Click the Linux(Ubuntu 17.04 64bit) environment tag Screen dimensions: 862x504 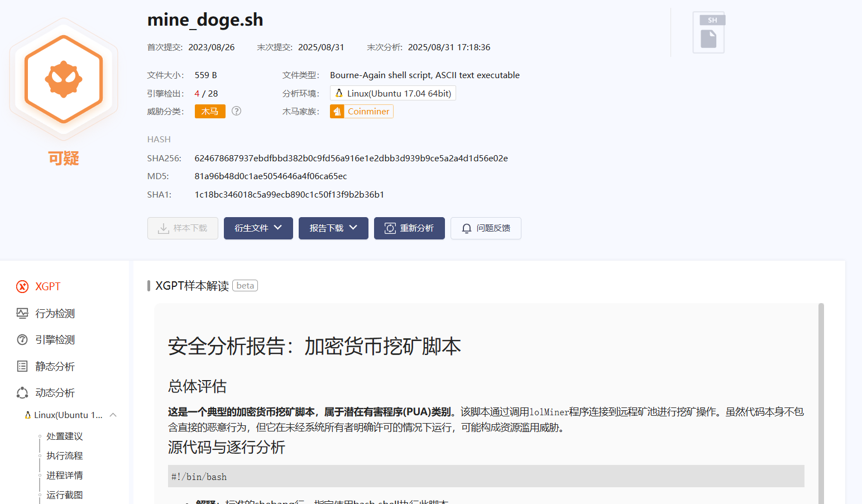point(393,93)
